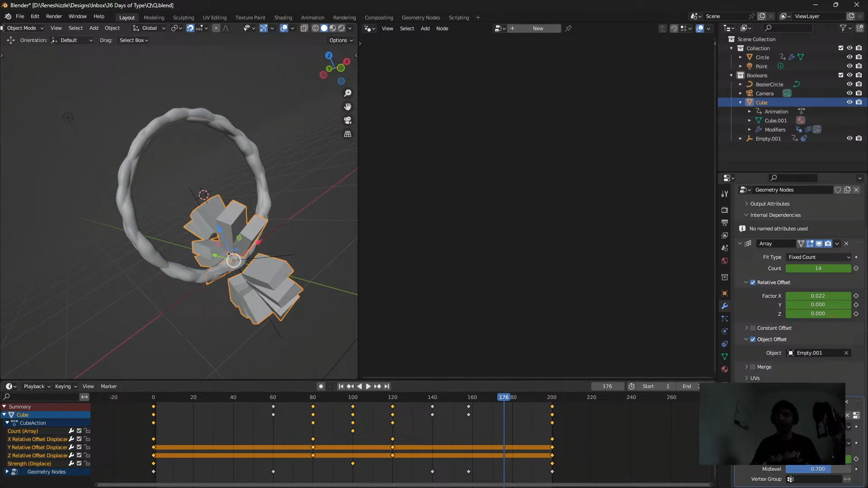
Task: Hide the Circle object in outliner
Action: point(849,57)
